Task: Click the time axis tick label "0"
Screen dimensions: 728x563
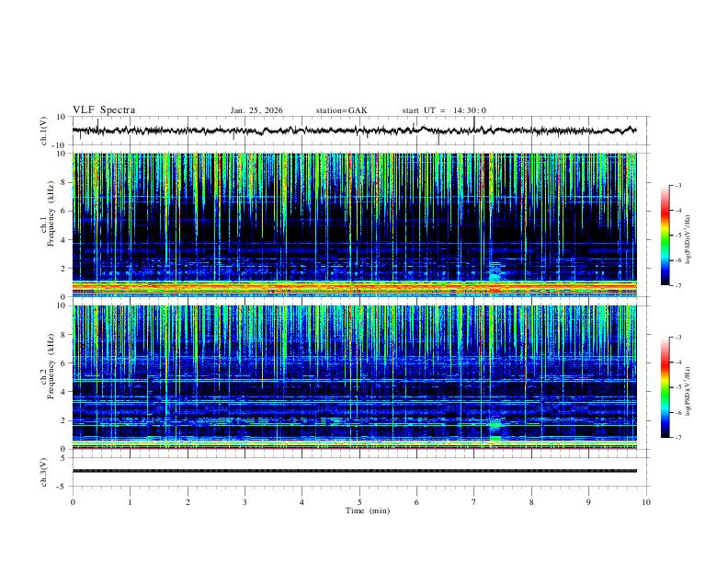Action: pos(73,502)
